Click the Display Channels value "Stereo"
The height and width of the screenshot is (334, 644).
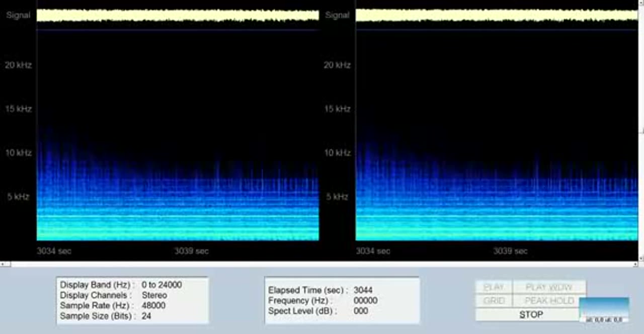[154, 295]
